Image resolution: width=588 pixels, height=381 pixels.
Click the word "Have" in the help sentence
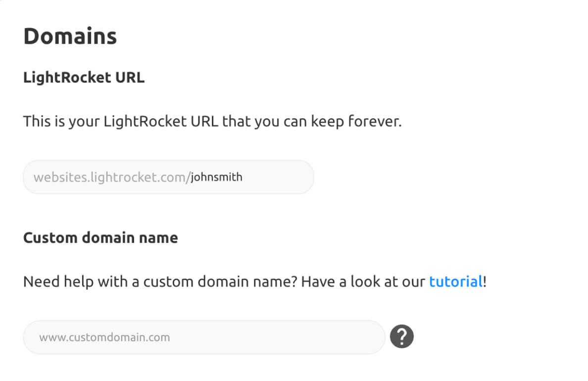click(317, 282)
